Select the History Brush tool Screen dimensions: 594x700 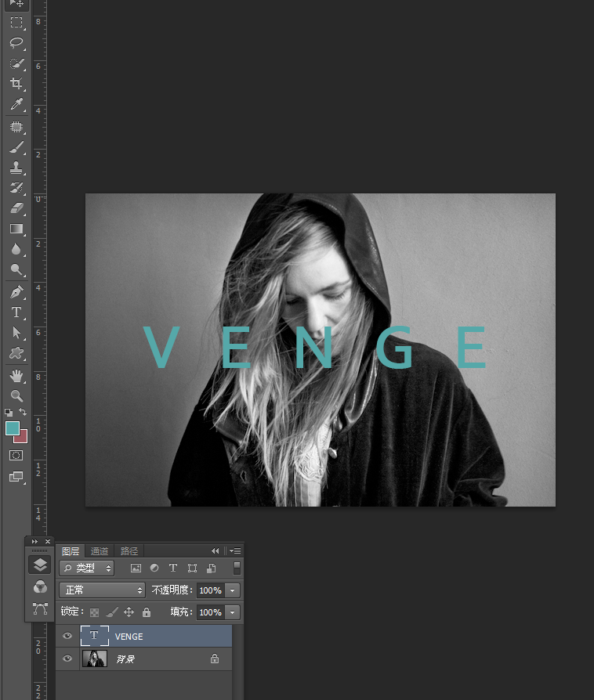tap(16, 188)
